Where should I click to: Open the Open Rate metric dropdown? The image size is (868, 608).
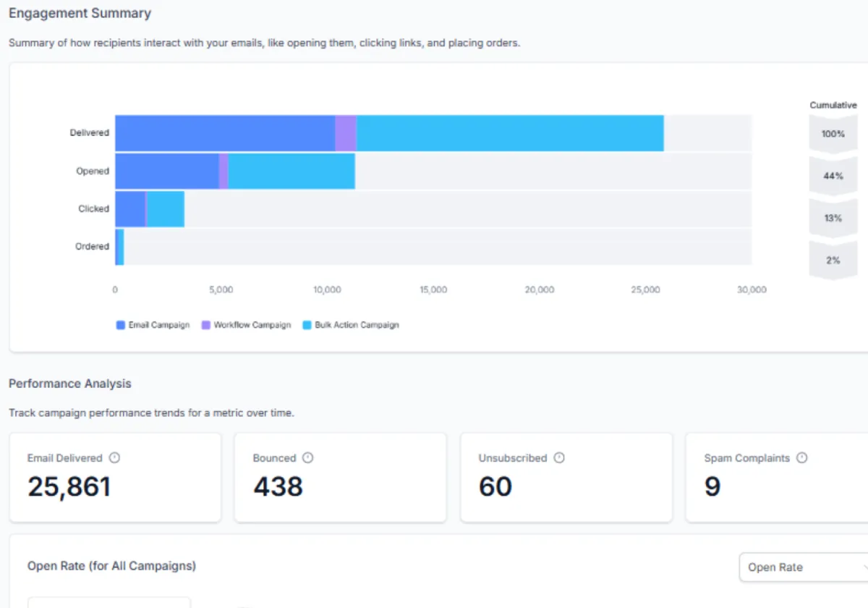804,567
